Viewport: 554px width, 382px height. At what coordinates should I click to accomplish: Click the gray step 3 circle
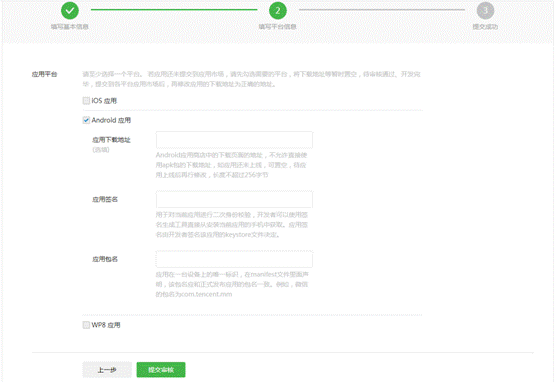click(485, 10)
